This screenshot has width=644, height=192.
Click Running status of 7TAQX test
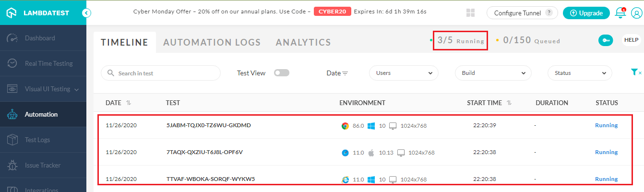coord(607,152)
